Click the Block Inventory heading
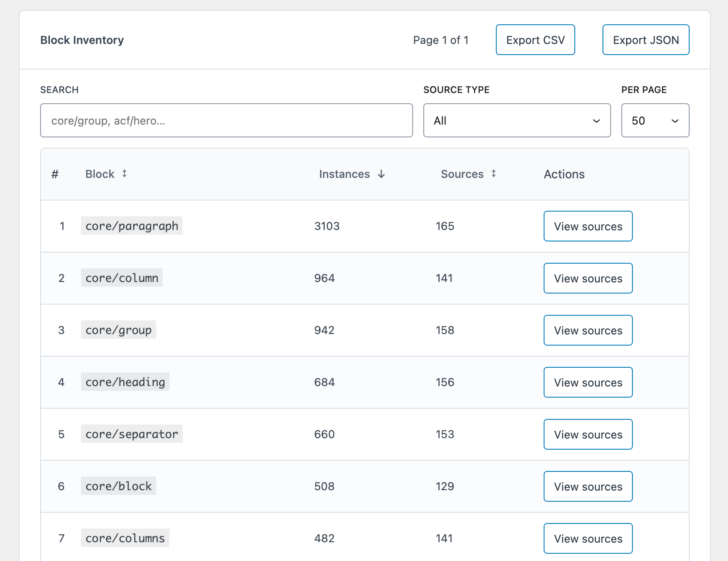Viewport: 728px width, 561px height. pyautogui.click(x=82, y=40)
